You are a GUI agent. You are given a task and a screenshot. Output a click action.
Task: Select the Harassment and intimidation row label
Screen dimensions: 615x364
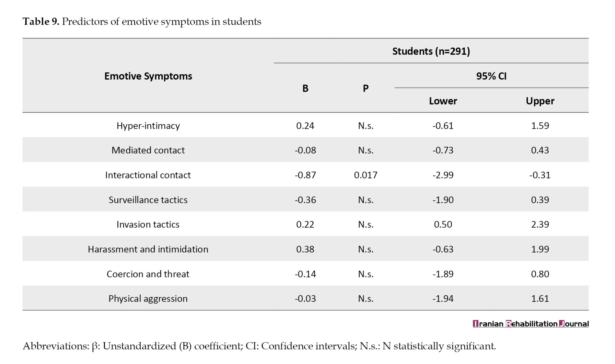[148, 249]
